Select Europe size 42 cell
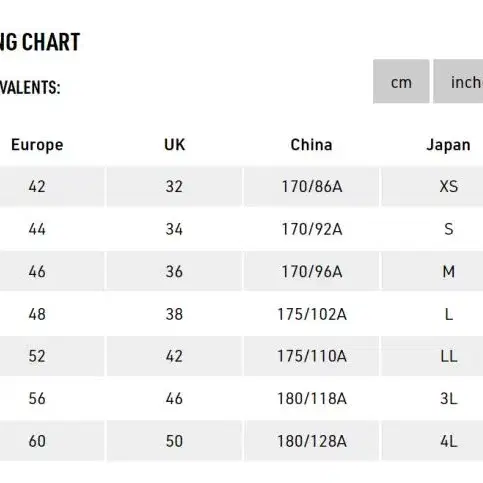This screenshot has width=483, height=483. [52, 186]
